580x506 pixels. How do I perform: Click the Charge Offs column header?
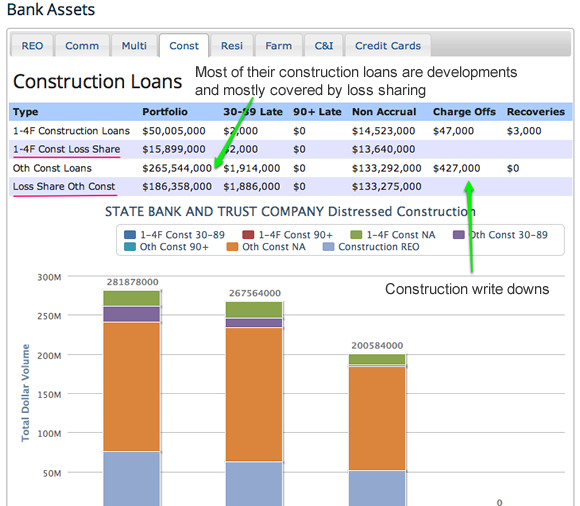[x=464, y=112]
